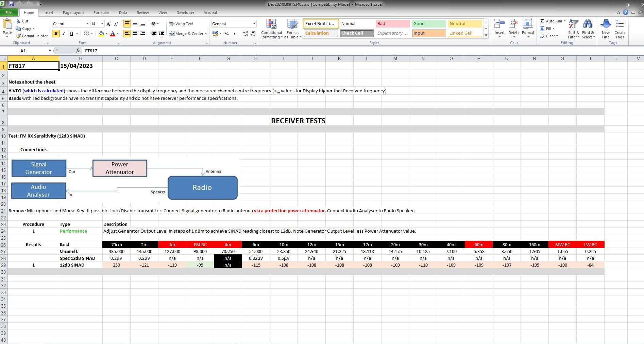Apply Wrap Text to cell
Image resolution: width=644 pixels, height=344 pixels.
click(x=181, y=24)
